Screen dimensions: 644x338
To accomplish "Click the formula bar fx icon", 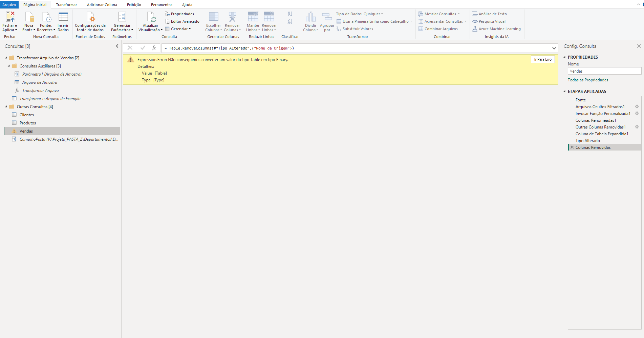I will 154,48.
